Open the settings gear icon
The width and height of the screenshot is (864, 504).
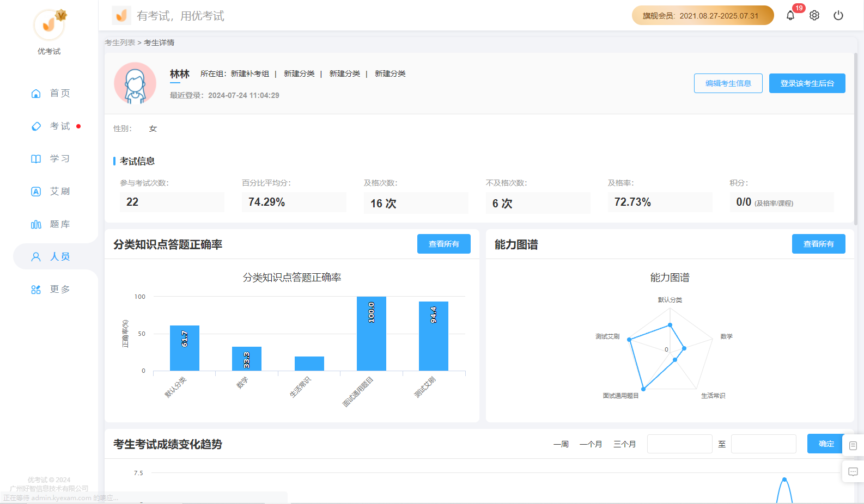(x=814, y=15)
